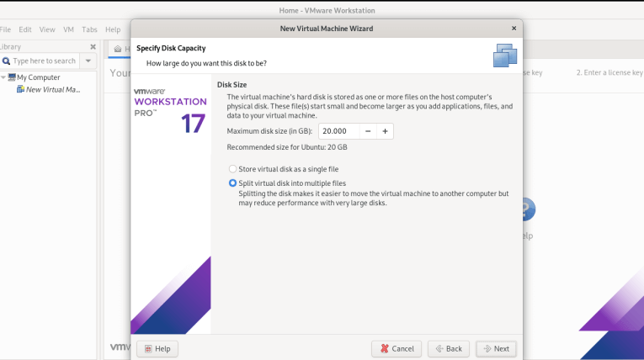Click the 'Disk Size' section label

(x=232, y=85)
